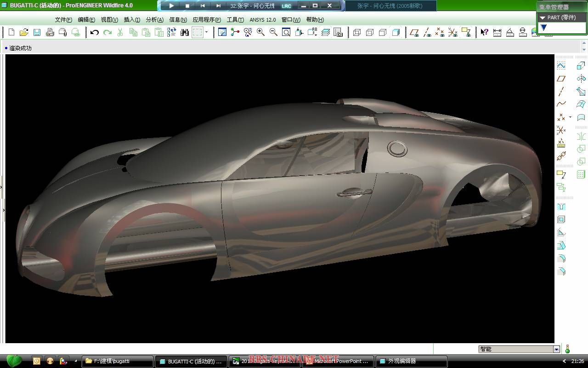Switch to No Hidden display style
Image resolution: width=588 pixels, height=368 pixels.
pyautogui.click(x=383, y=32)
